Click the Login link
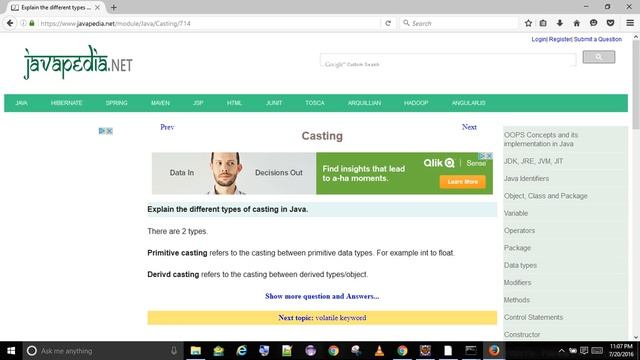 click(x=539, y=39)
